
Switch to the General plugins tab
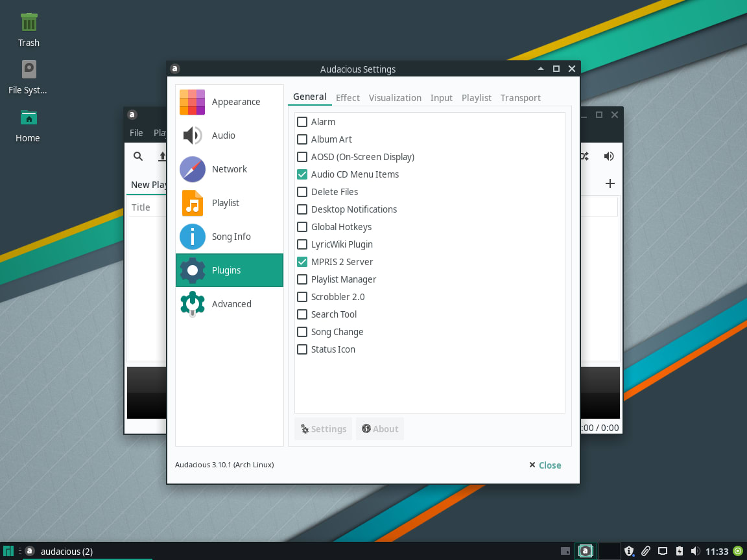pyautogui.click(x=310, y=97)
